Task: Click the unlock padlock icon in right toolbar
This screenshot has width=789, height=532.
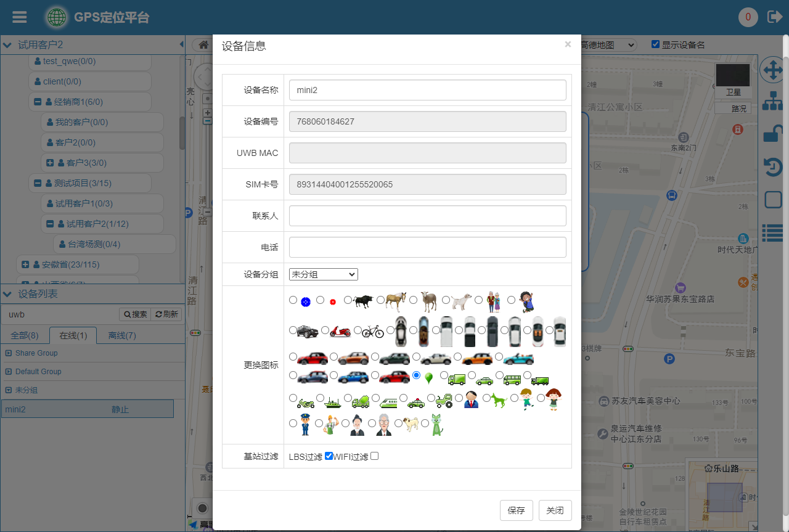Action: tap(773, 134)
